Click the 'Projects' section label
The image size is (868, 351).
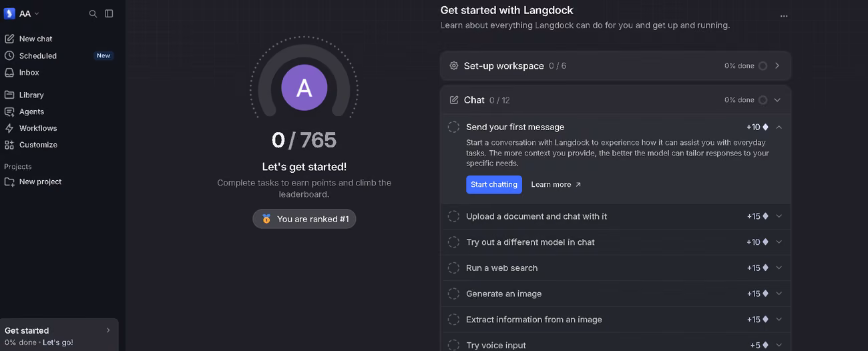coord(18,167)
